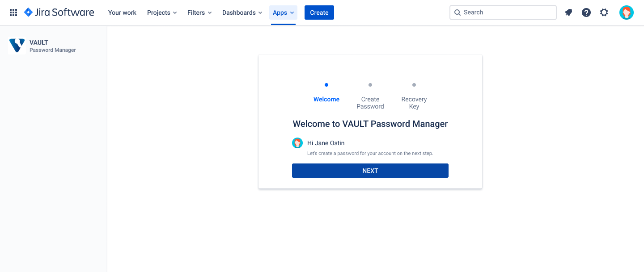Viewport: 644px width, 272px height.
Task: Click the Jira Software logo
Action: tap(59, 12)
